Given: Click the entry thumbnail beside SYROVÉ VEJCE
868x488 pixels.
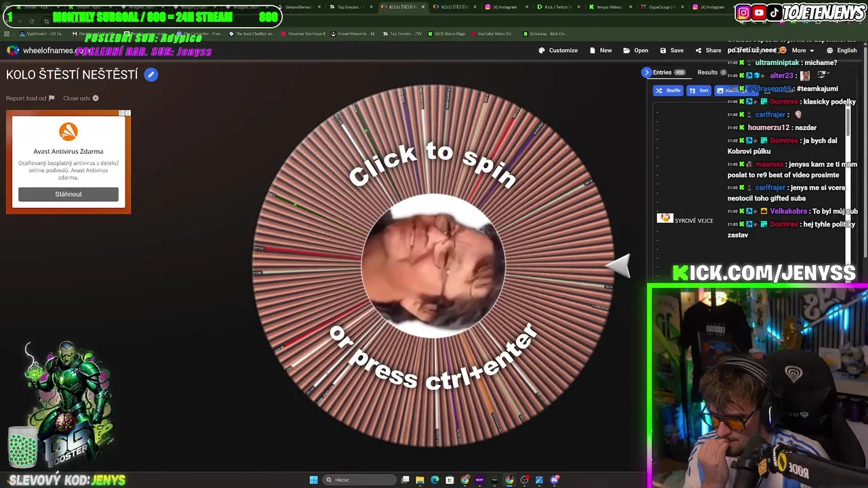Looking at the screenshot, I should pos(664,218).
